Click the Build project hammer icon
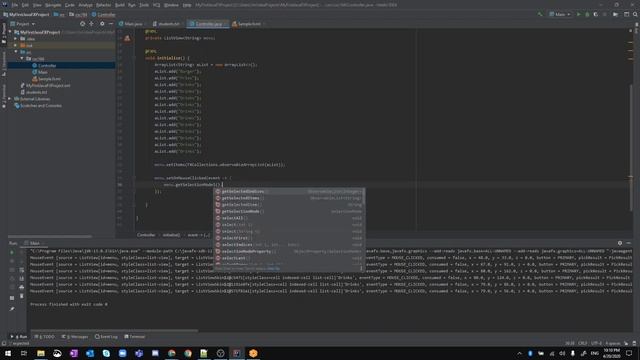Viewport: 640px width, 360px height. coord(540,14)
